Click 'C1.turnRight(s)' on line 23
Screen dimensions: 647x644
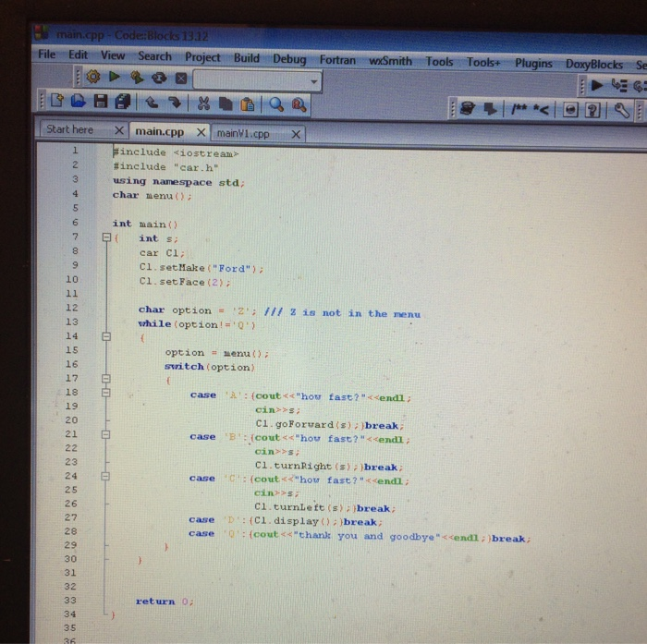click(x=303, y=467)
